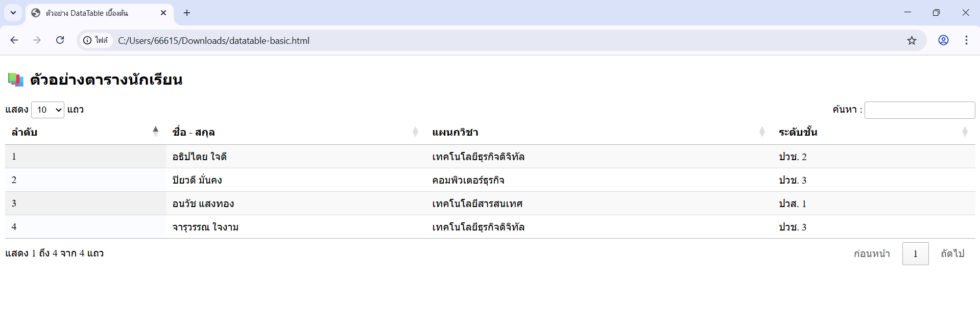Viewport: 980px width, 334px height.
Task: Bookmark this page with star icon
Action: (912, 40)
